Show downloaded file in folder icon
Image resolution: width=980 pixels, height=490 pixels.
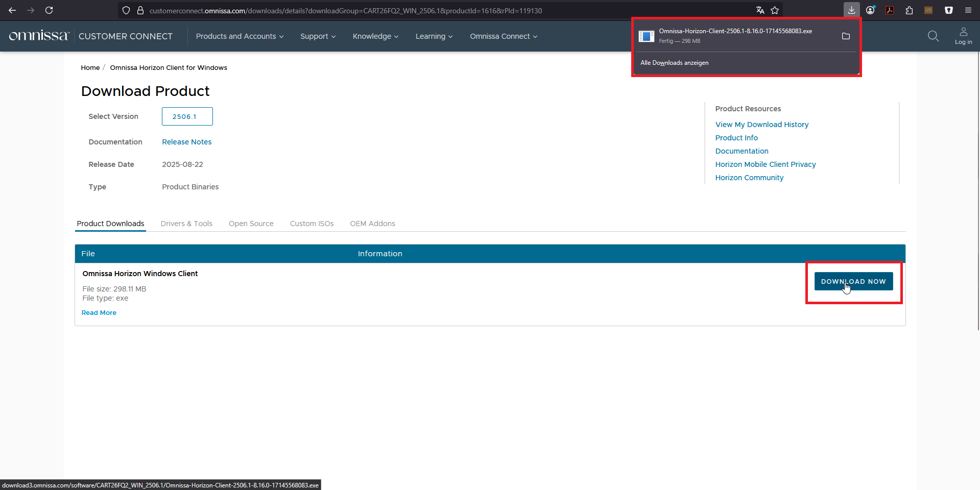point(846,36)
